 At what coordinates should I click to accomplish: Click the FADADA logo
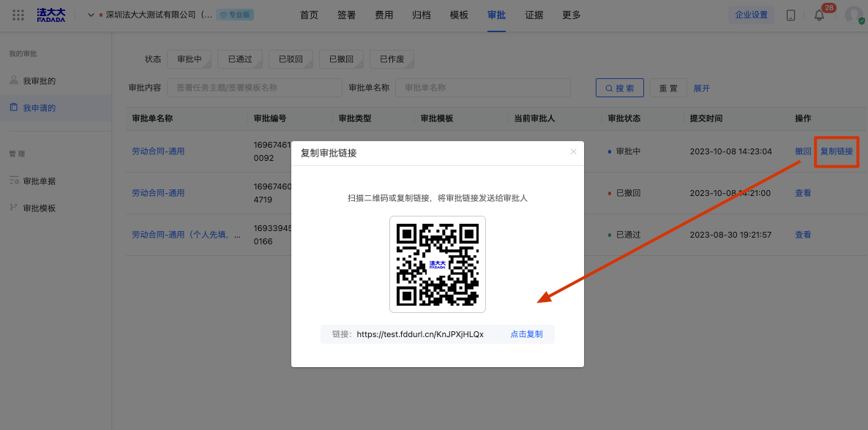(x=51, y=15)
